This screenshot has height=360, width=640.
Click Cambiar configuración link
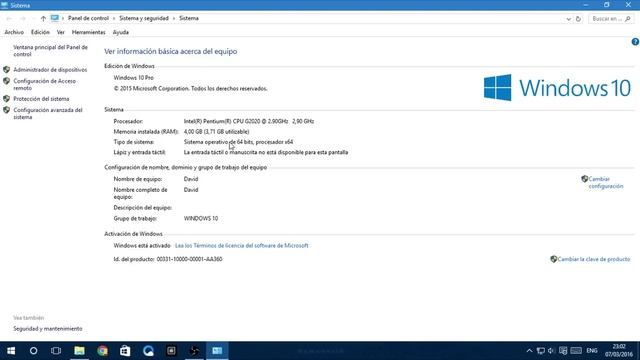(606, 182)
